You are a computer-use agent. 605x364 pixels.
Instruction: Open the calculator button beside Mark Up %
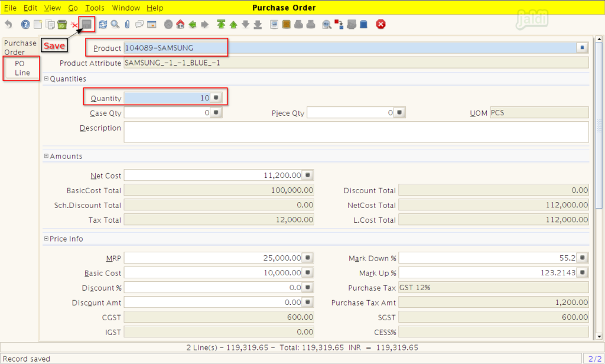click(582, 272)
